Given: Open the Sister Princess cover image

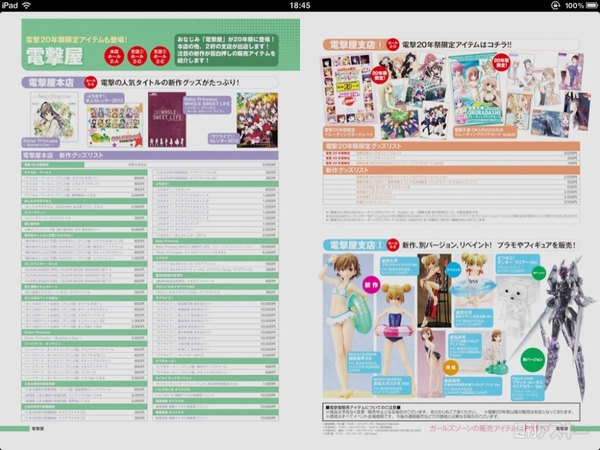Looking at the screenshot, I should (x=54, y=115).
